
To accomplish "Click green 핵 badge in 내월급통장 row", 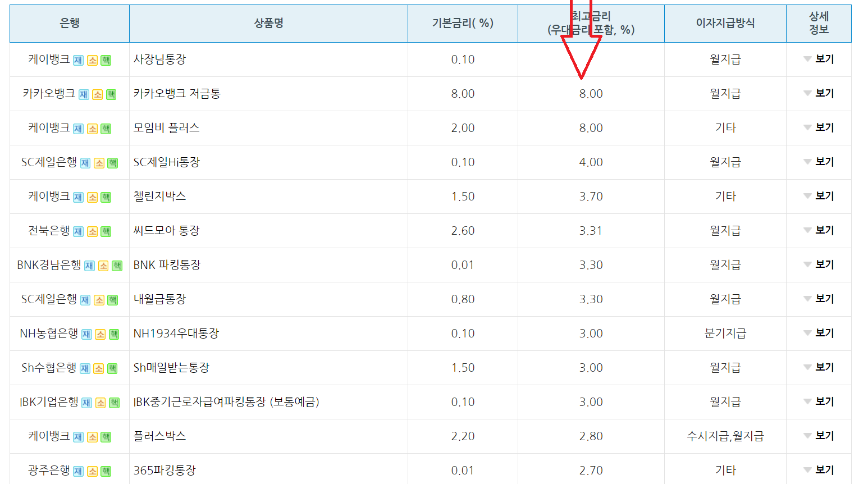I will pyautogui.click(x=113, y=300).
